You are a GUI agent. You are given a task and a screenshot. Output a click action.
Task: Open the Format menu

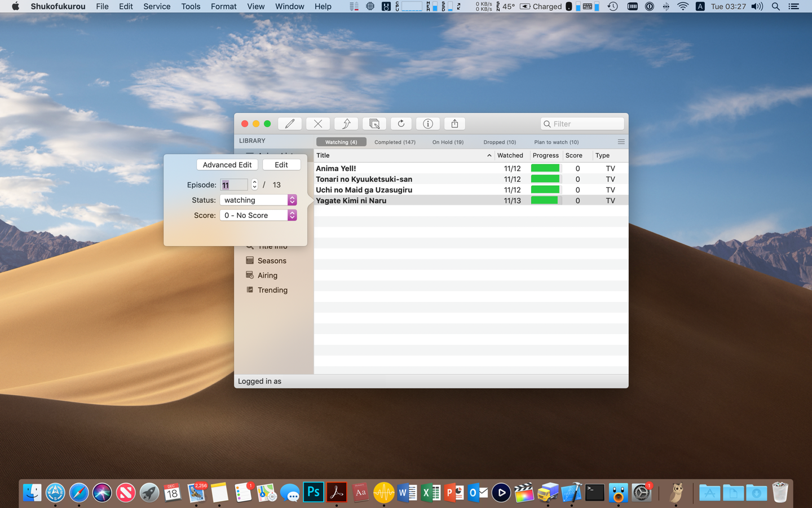[223, 6]
